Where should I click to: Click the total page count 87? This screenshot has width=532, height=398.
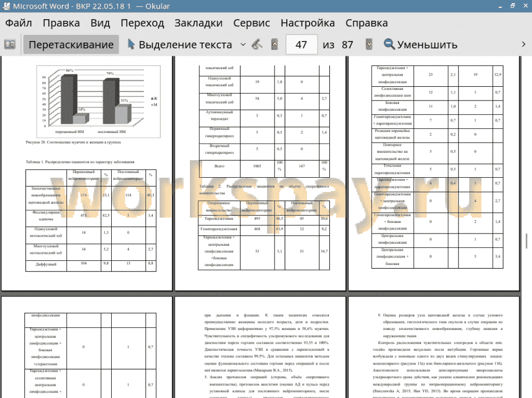coord(347,45)
